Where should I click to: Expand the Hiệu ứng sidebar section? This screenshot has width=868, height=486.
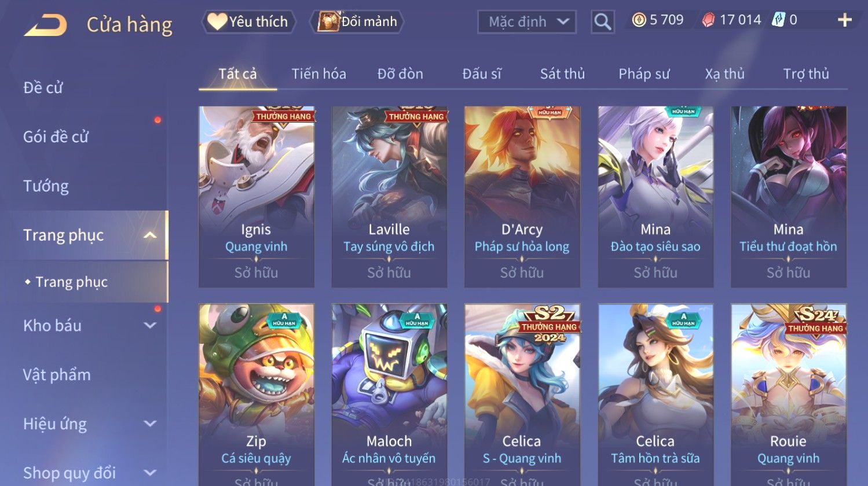[x=150, y=424]
